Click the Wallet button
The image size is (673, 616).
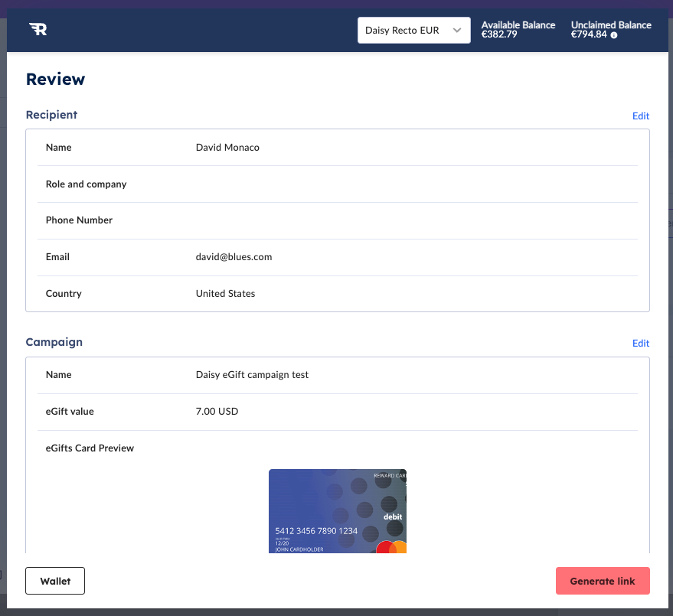coord(55,581)
